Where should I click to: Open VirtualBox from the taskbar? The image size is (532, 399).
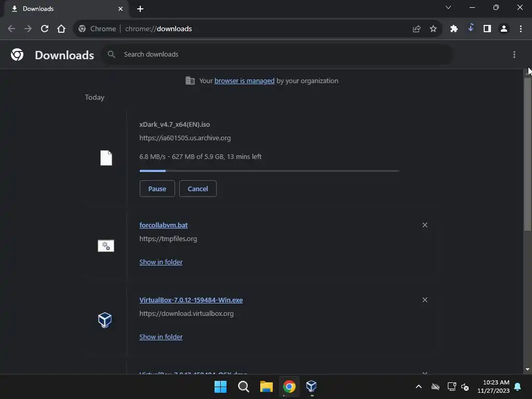[x=312, y=387]
